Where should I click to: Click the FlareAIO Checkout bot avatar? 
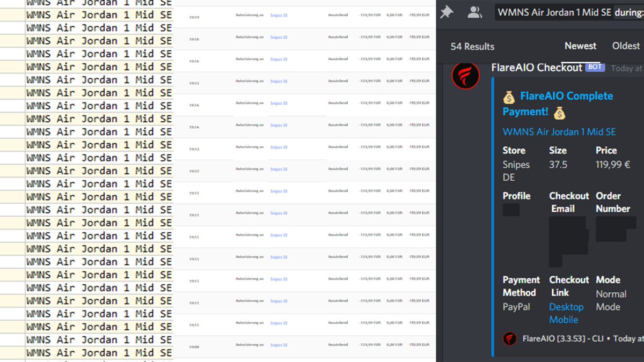(x=465, y=75)
